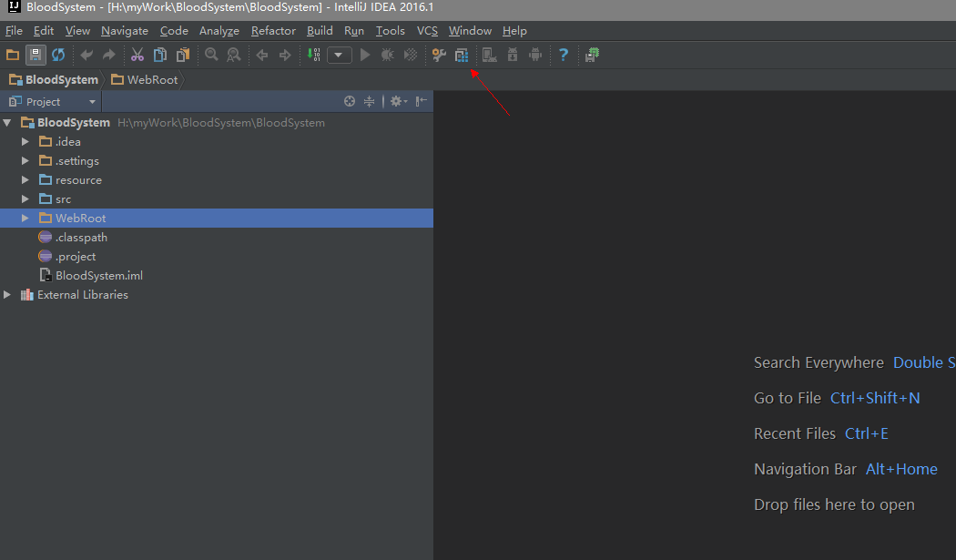Select the .project file
This screenshot has width=956, height=560.
(76, 257)
